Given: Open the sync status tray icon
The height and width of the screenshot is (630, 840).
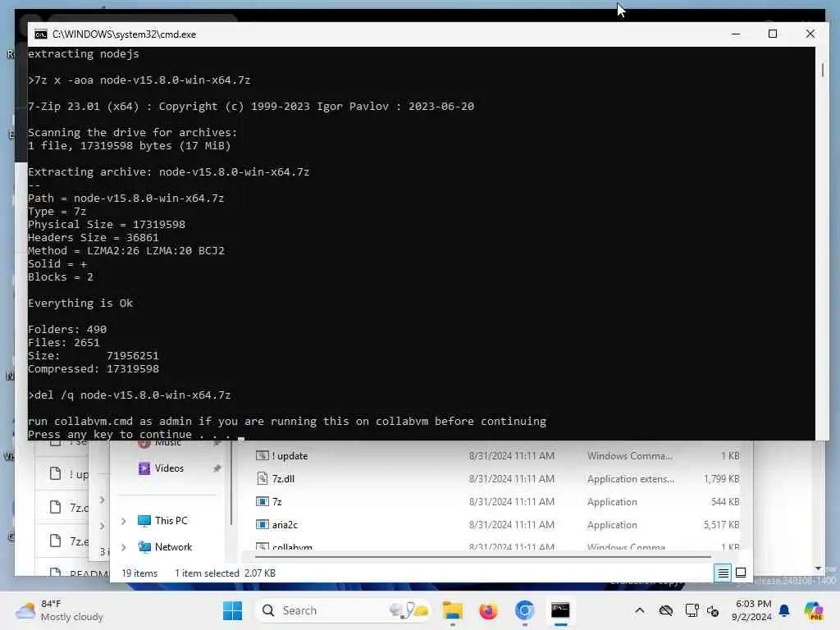Looking at the screenshot, I should pos(713,610).
